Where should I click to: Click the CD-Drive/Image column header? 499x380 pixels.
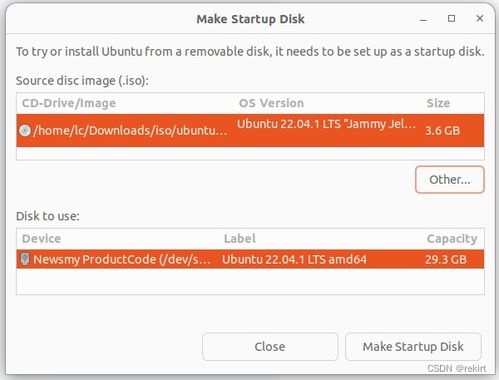[69, 103]
